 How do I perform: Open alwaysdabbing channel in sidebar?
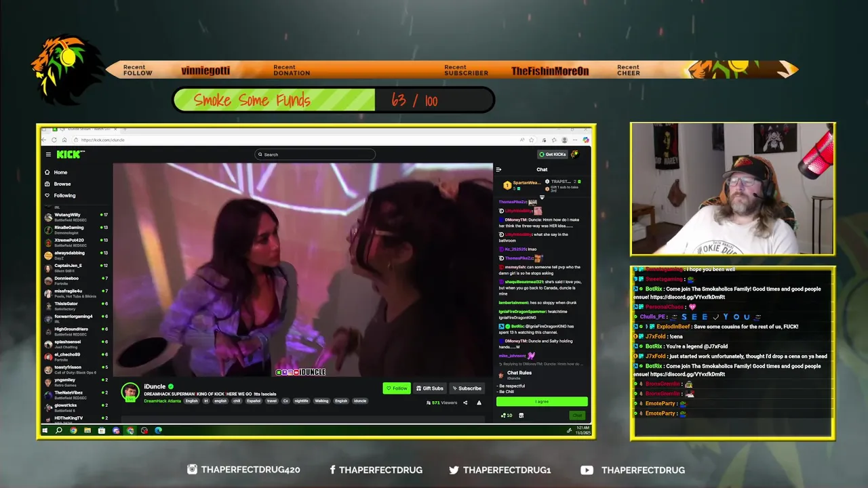(x=77, y=255)
